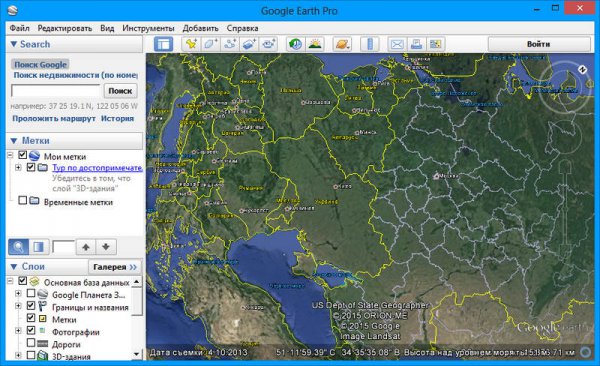The height and width of the screenshot is (366, 600).
Task: Click the Границы и названия layer icon
Action: pyautogui.click(x=42, y=306)
